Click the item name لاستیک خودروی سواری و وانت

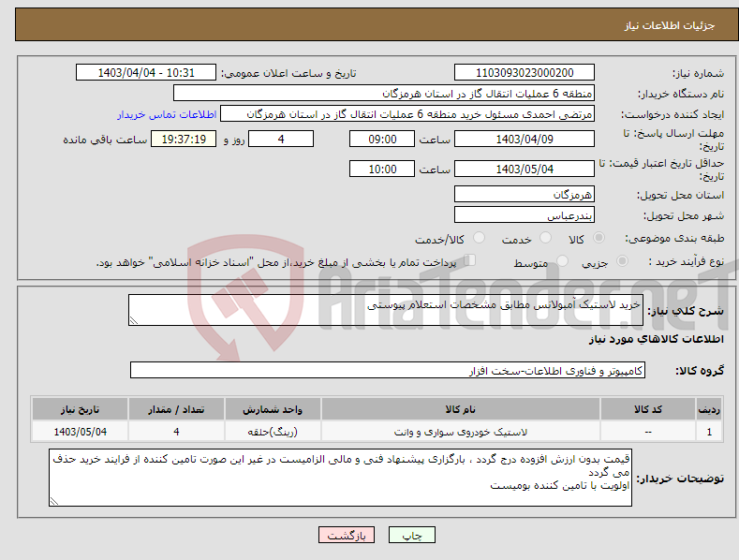(x=460, y=432)
